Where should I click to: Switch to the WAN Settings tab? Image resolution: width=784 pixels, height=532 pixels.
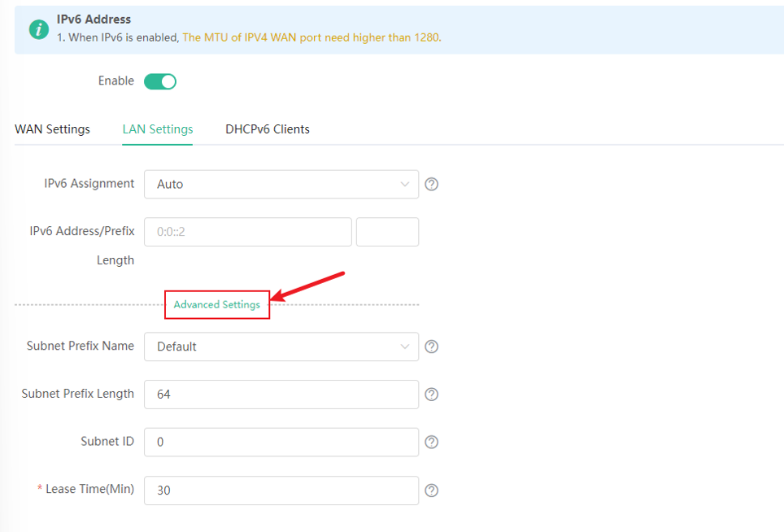53,129
